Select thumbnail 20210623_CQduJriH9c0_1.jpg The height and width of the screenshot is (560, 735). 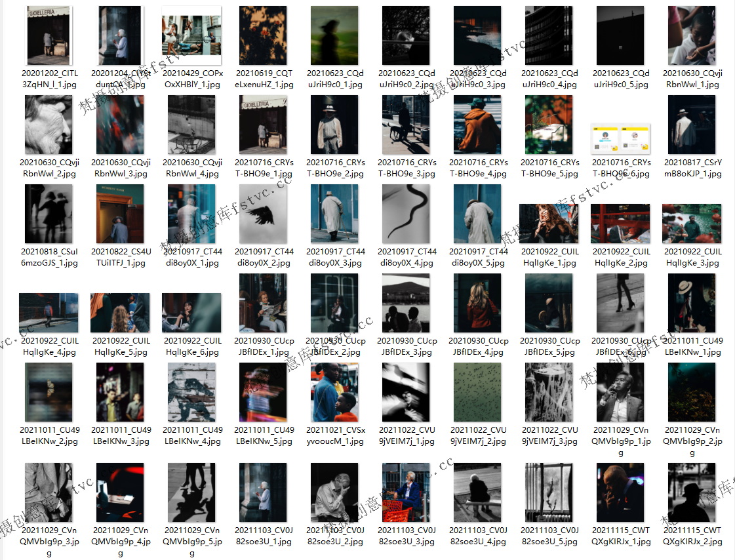click(334, 35)
